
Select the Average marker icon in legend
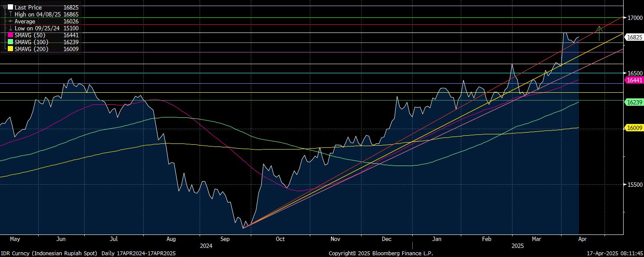pyautogui.click(x=10, y=21)
